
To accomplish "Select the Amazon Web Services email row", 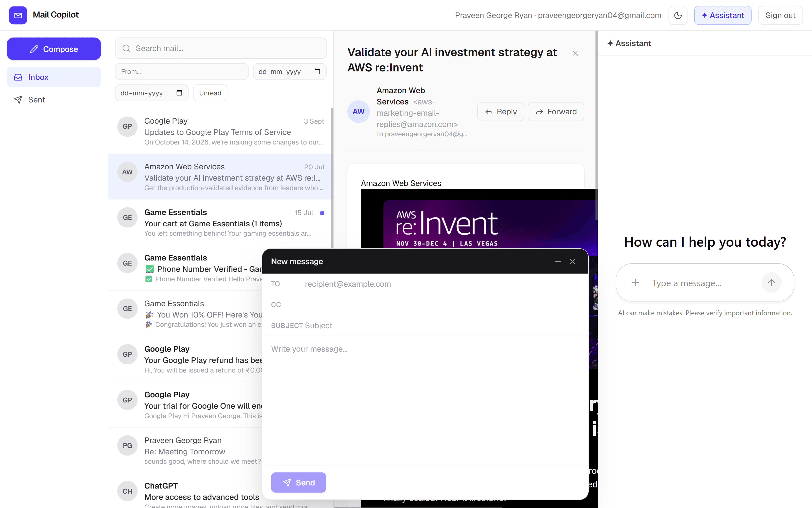I will [220, 177].
